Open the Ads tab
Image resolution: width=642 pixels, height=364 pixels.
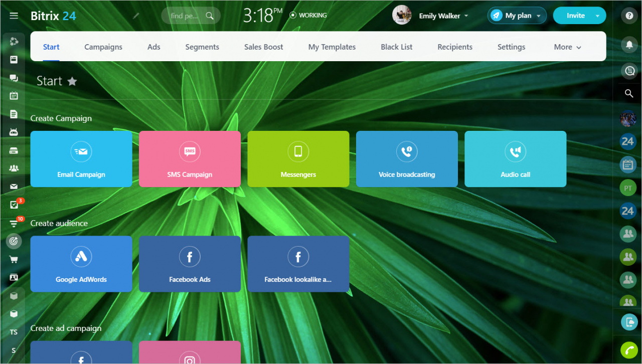click(154, 47)
